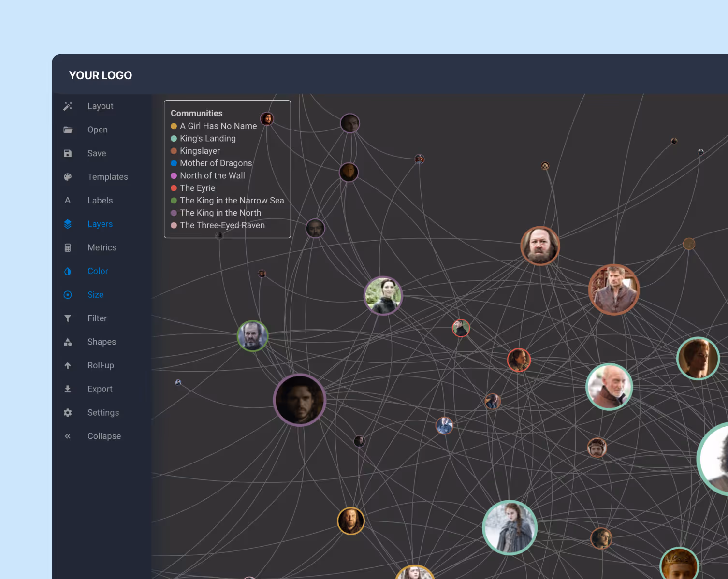Screen dimensions: 728x579
Task: Click the Labels letter A icon
Action: coord(68,200)
